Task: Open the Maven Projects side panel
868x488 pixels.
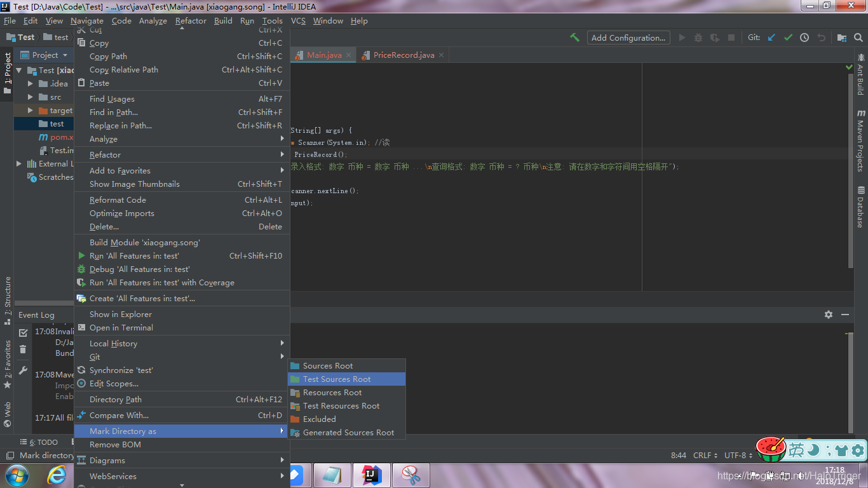Action: [x=860, y=140]
